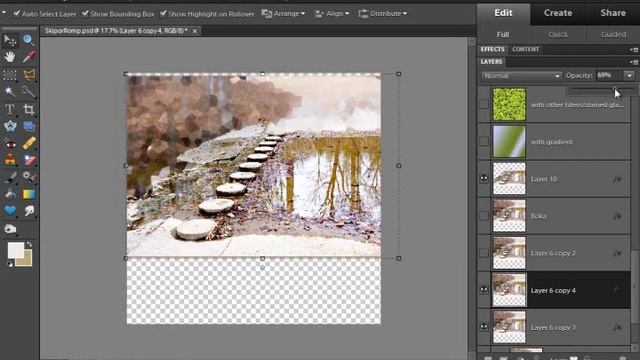The width and height of the screenshot is (640, 360).
Task: Select the Smart Brush tool
Action: coord(29,177)
